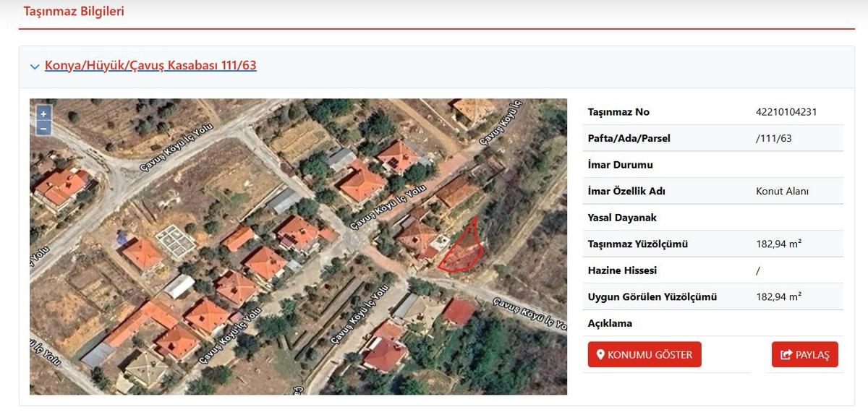Image resolution: width=868 pixels, height=415 pixels.
Task: Collapse the Konya/Hüyük property panel chevron
Action: [x=35, y=67]
